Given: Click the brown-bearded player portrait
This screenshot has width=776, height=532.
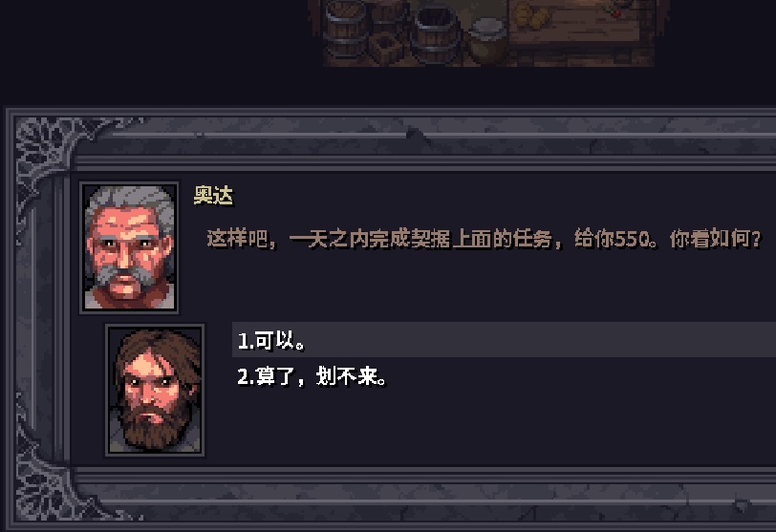Looking at the screenshot, I should 155,391.
